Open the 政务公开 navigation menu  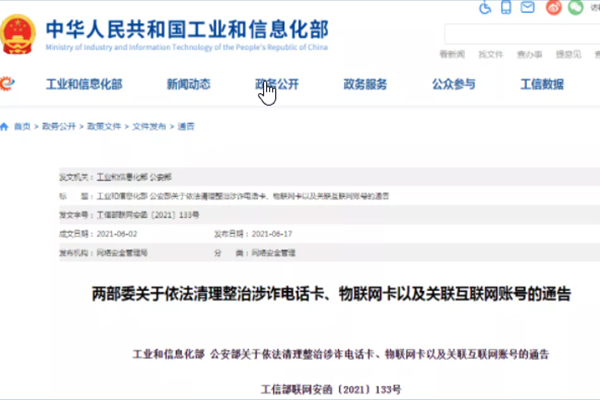coord(277,84)
